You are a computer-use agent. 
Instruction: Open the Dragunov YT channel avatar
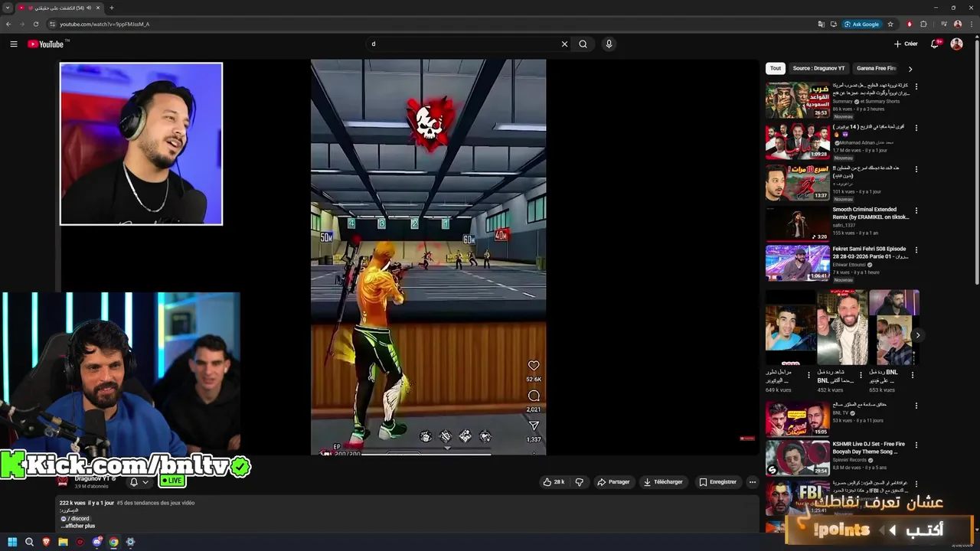(x=64, y=481)
